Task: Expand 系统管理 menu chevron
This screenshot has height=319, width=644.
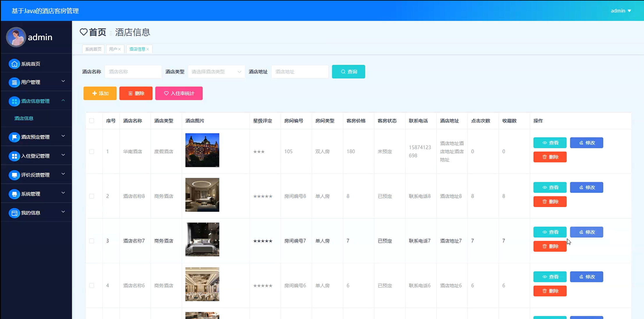Action: (x=63, y=193)
